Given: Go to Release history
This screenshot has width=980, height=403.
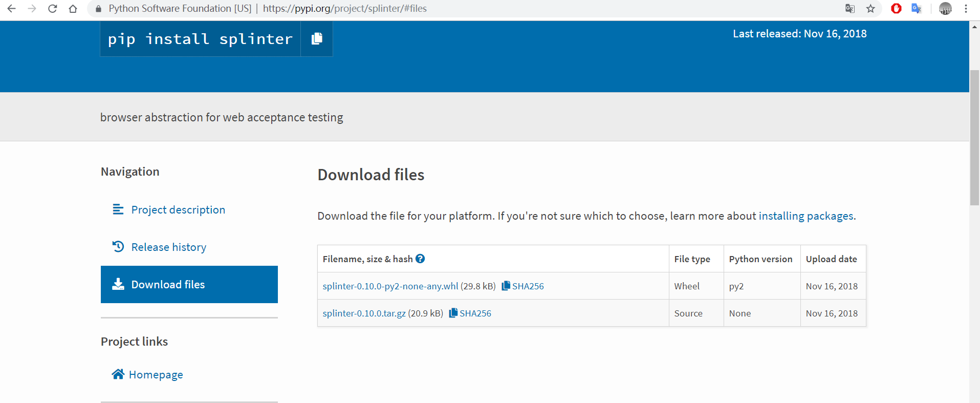Looking at the screenshot, I should pos(168,246).
